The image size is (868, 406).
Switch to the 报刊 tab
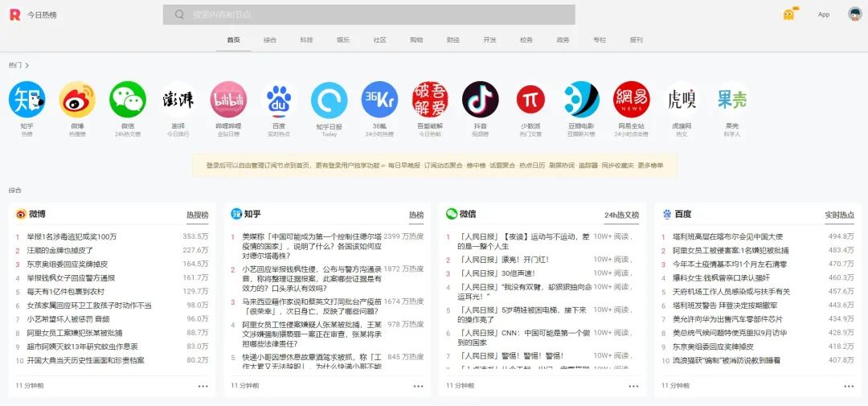636,40
